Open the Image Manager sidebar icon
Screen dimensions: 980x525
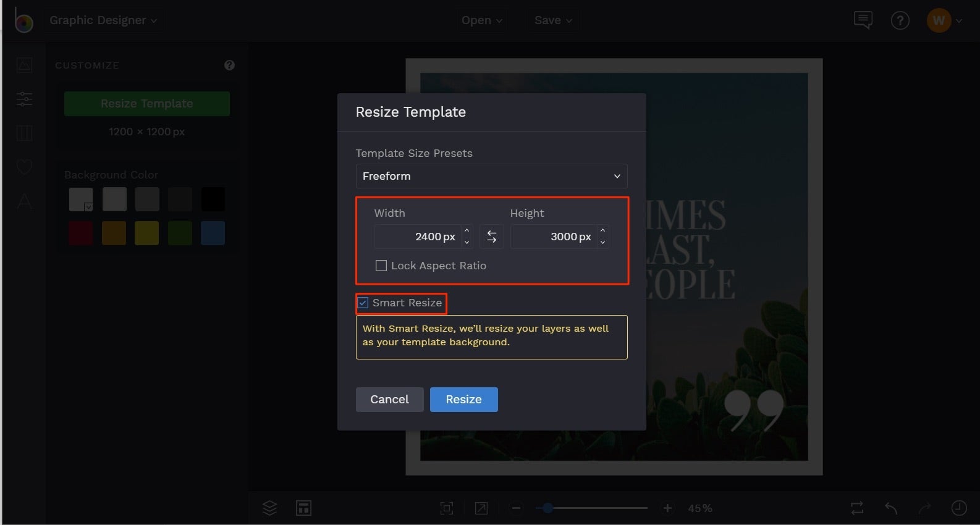pos(24,65)
